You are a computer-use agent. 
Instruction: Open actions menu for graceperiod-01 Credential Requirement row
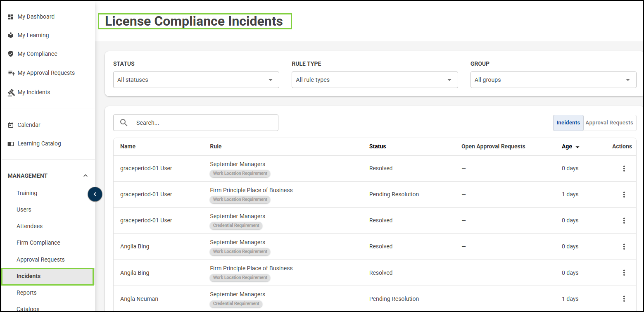coord(624,221)
